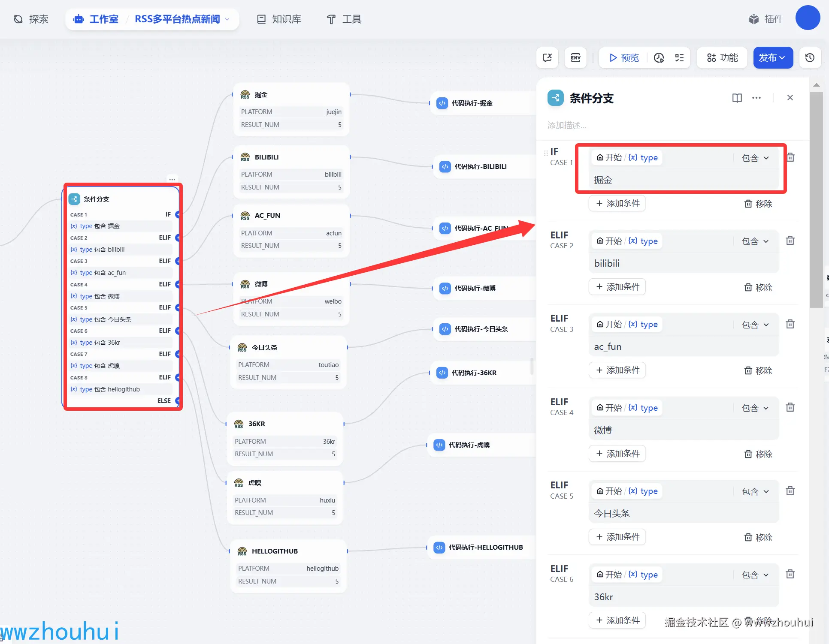Image resolution: width=829 pixels, height=644 pixels.
Task: Open the 知识库 knowledge base tab
Action: click(279, 19)
